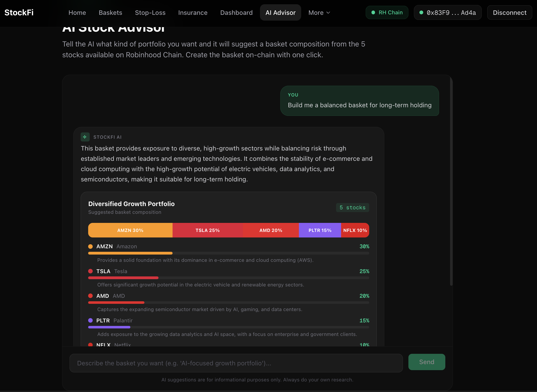Click the PLTR 15% purple bar segment
Screen dimensions: 537x392
(320, 230)
